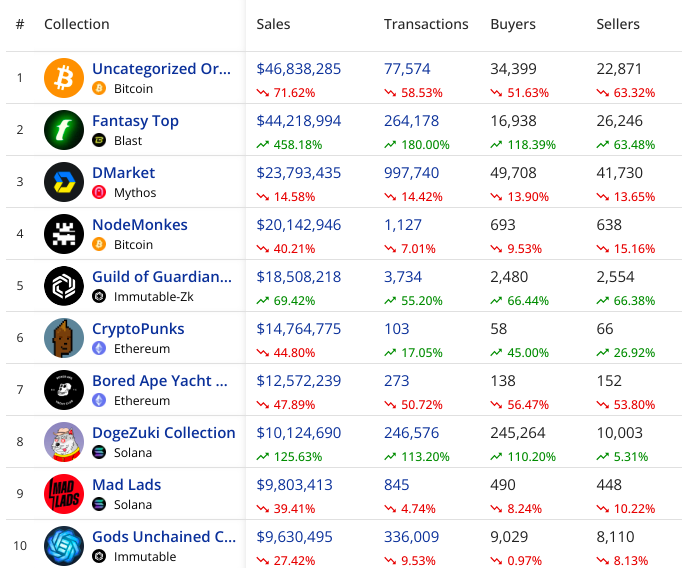The width and height of the screenshot is (691, 568).
Task: Sort by the Buyers column header
Action: click(513, 24)
